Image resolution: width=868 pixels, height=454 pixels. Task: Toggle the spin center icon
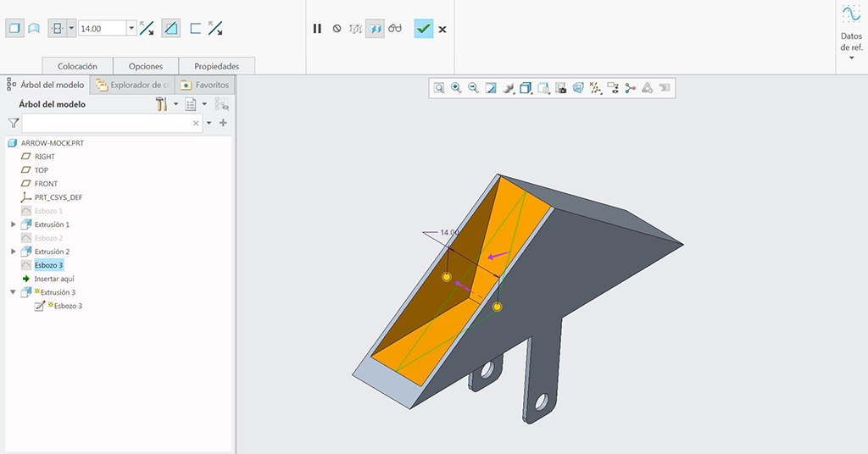(x=630, y=88)
